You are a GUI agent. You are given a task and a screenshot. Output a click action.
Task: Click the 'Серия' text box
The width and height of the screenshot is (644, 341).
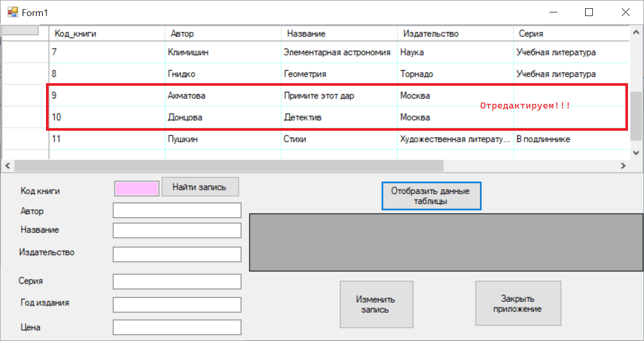pos(177,282)
